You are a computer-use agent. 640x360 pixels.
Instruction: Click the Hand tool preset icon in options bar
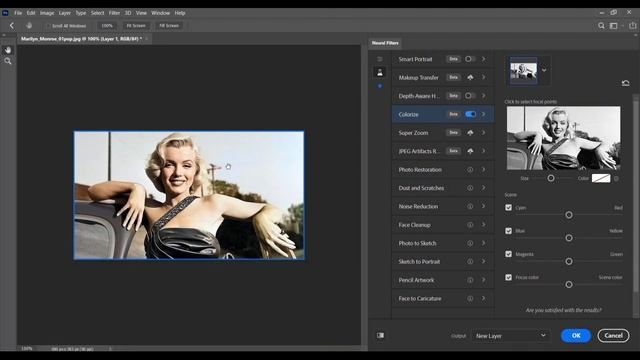coord(29,25)
